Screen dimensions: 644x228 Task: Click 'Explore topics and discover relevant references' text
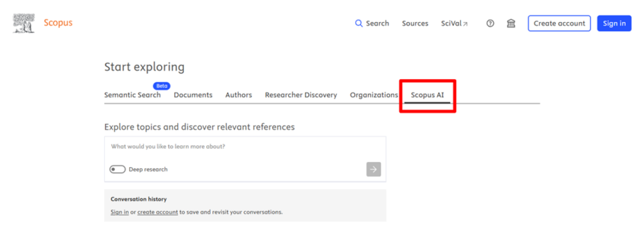(199, 127)
